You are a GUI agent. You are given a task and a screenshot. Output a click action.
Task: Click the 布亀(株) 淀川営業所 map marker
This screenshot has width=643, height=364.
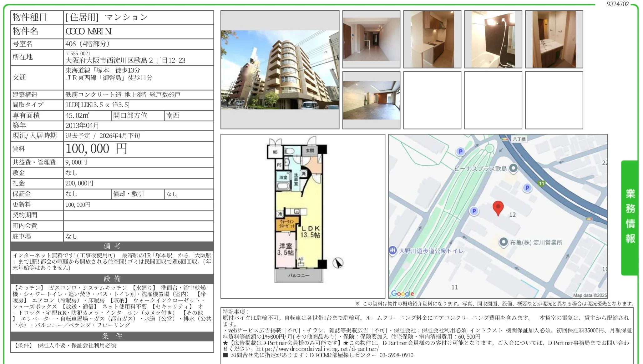[503, 242]
